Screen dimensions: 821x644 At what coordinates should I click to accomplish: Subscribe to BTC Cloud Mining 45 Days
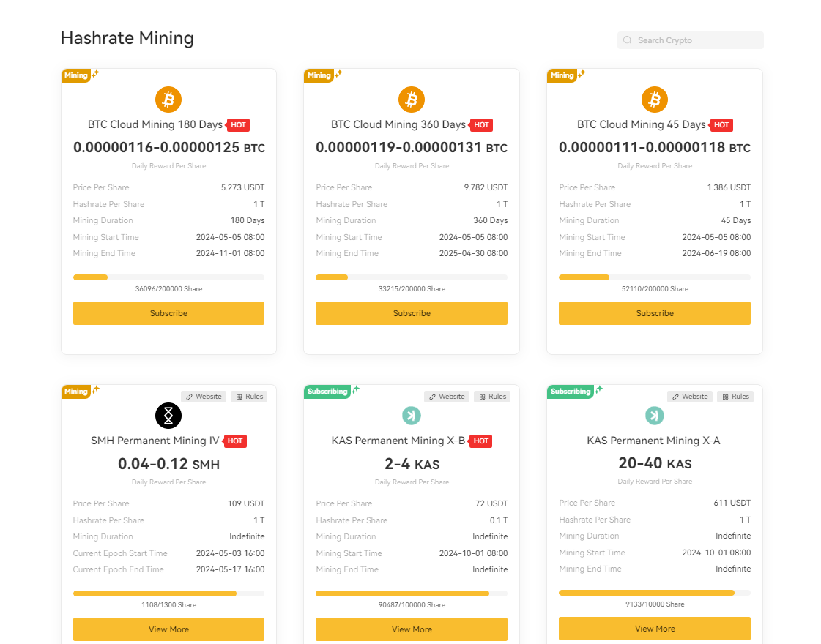point(655,312)
